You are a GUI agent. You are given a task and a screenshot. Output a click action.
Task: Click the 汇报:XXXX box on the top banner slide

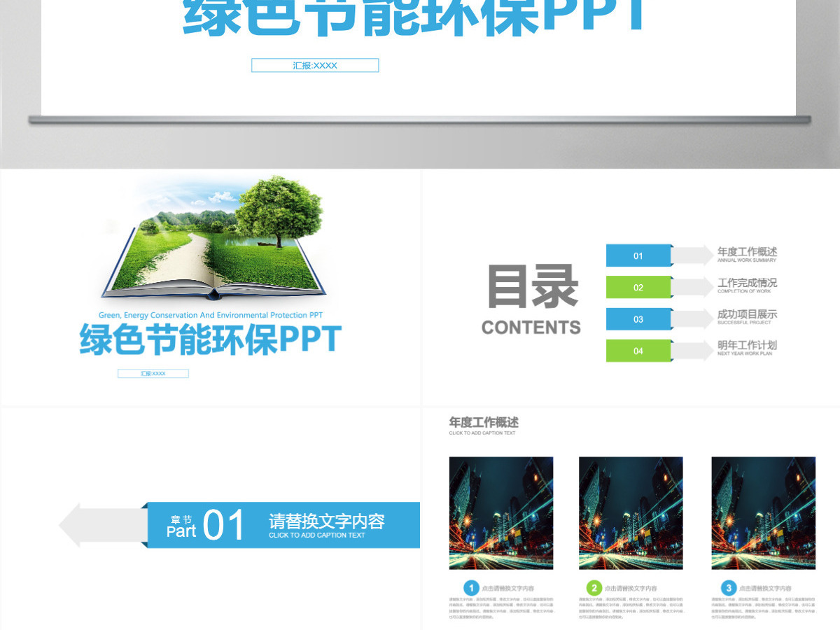pyautogui.click(x=315, y=65)
